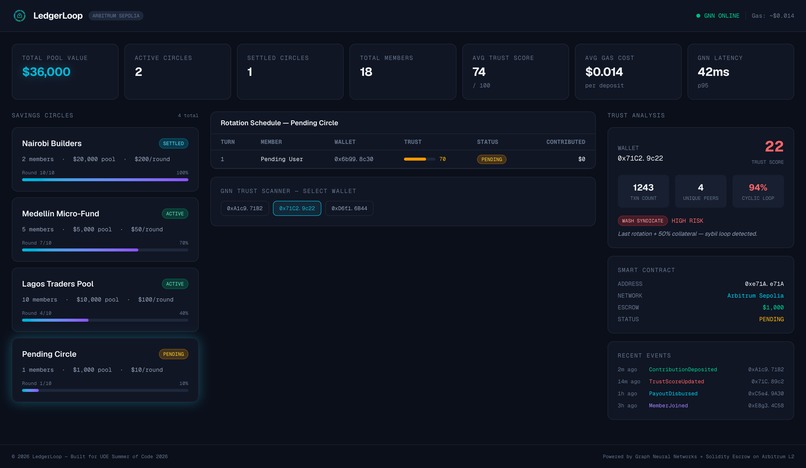Click the Arbitrum Sepolia network value link
This screenshot has width=806, height=468.
pyautogui.click(x=755, y=296)
